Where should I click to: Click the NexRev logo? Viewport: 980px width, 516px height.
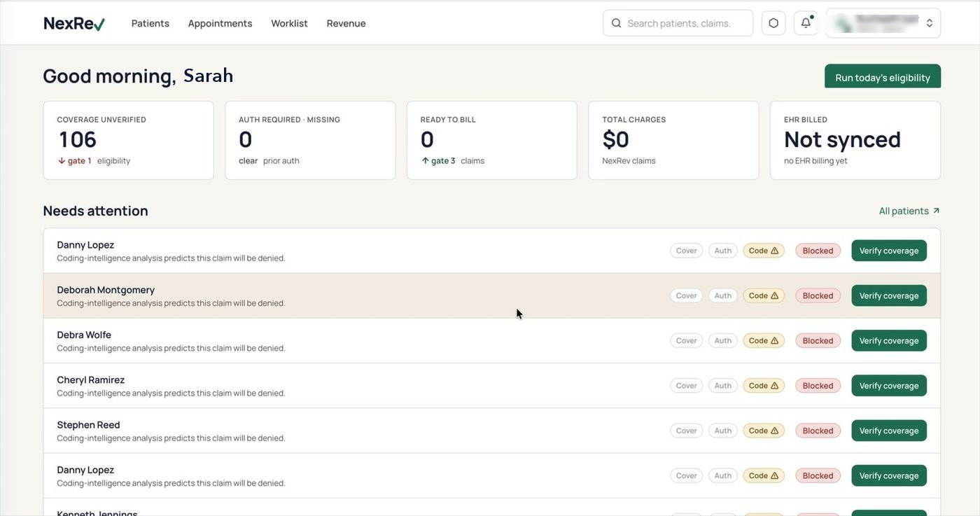74,23
